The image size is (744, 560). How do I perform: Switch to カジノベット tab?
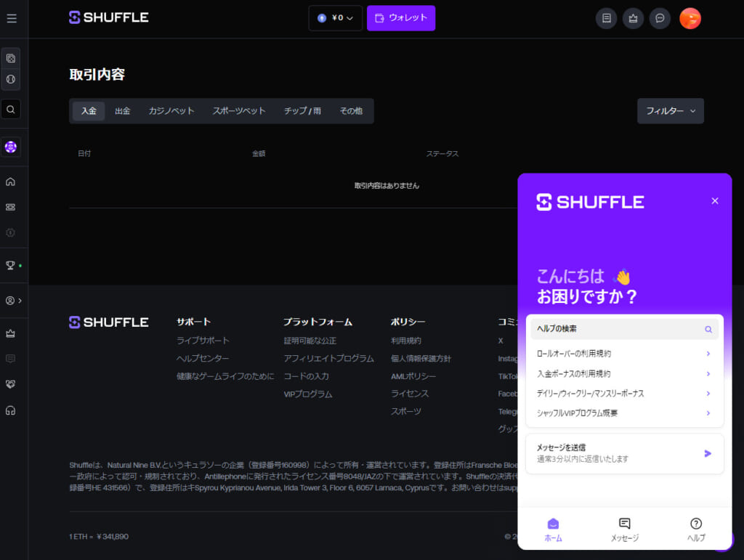point(171,111)
